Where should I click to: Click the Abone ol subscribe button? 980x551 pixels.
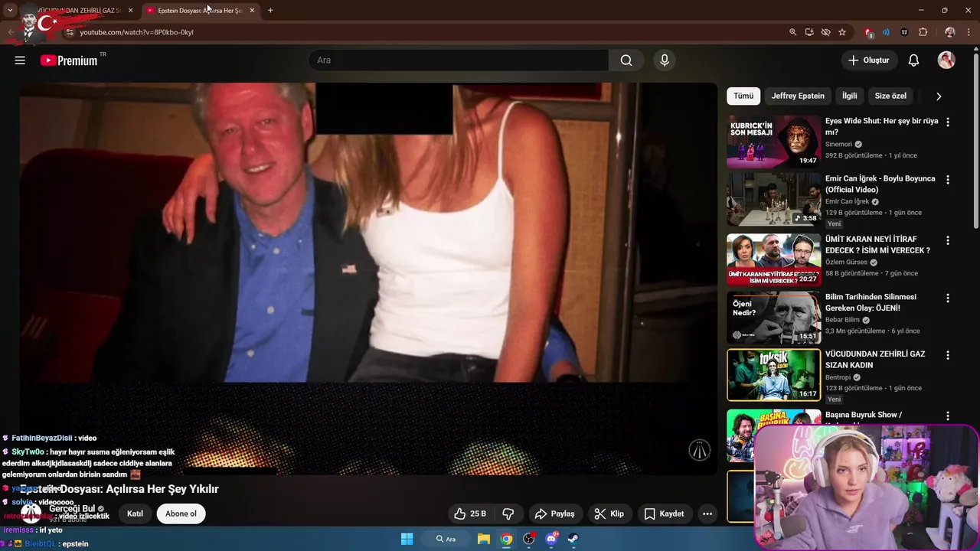pyautogui.click(x=181, y=514)
